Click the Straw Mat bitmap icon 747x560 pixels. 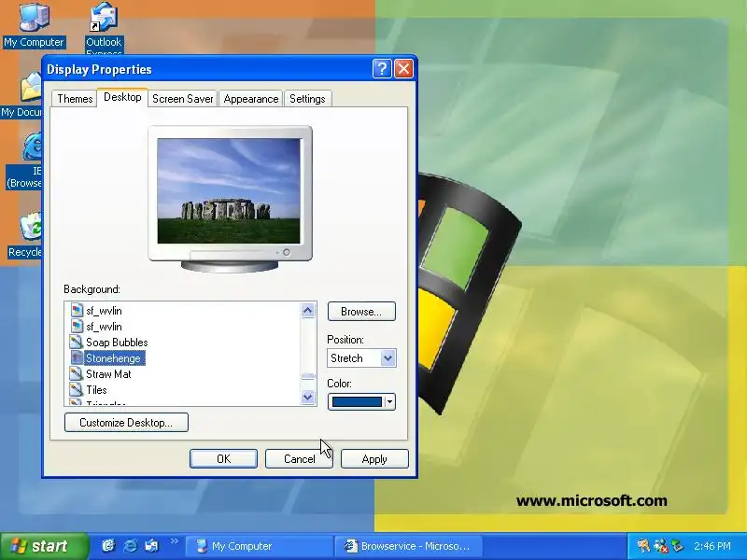point(77,374)
